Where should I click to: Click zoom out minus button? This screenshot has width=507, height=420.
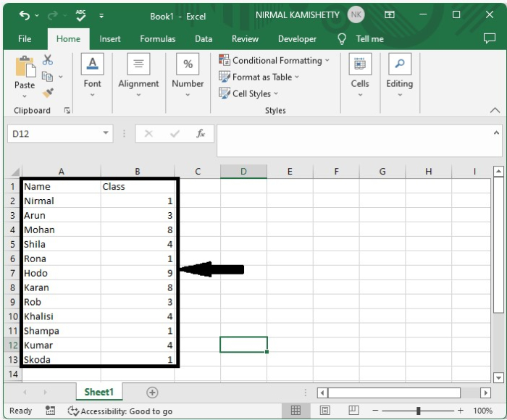click(x=375, y=411)
